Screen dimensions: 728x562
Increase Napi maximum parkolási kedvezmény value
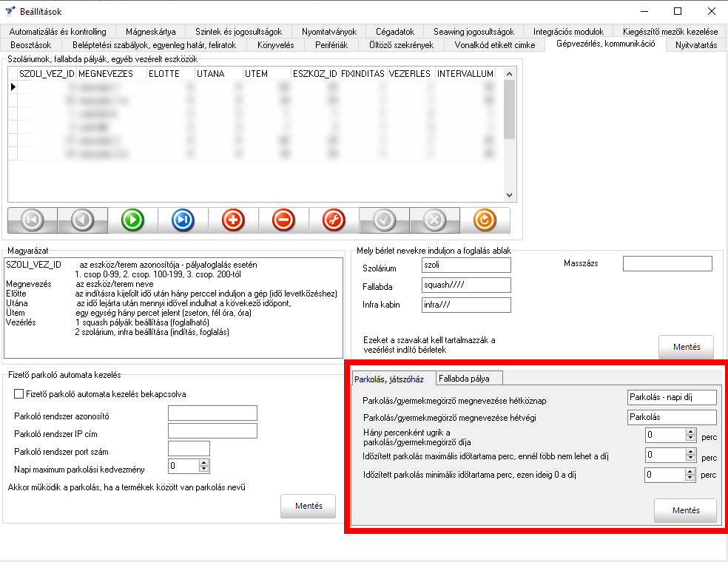click(203, 463)
